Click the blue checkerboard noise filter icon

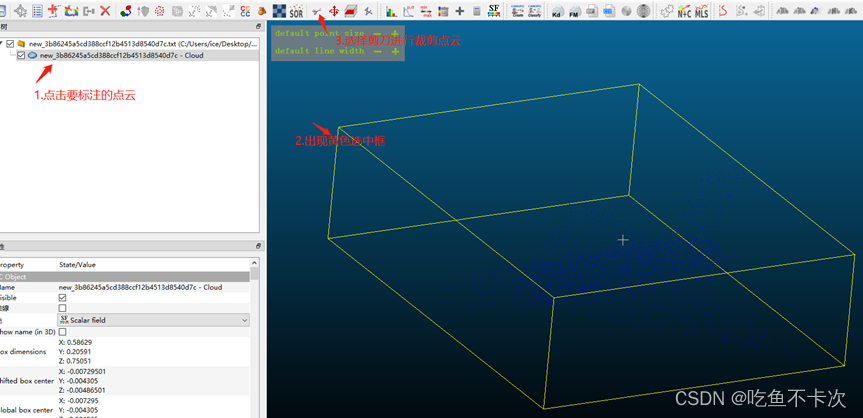click(280, 10)
